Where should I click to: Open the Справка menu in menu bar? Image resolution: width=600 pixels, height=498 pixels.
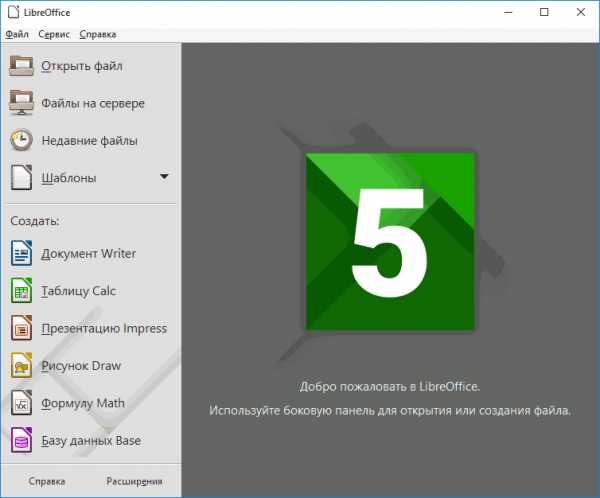pyautogui.click(x=98, y=34)
